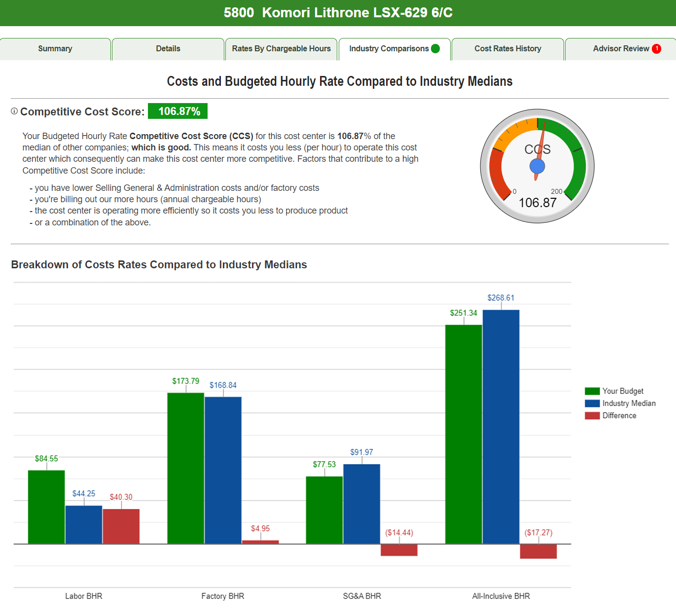Screen dimensions: 676x616
Task: Click the $91.97 data label
Action: (x=362, y=452)
